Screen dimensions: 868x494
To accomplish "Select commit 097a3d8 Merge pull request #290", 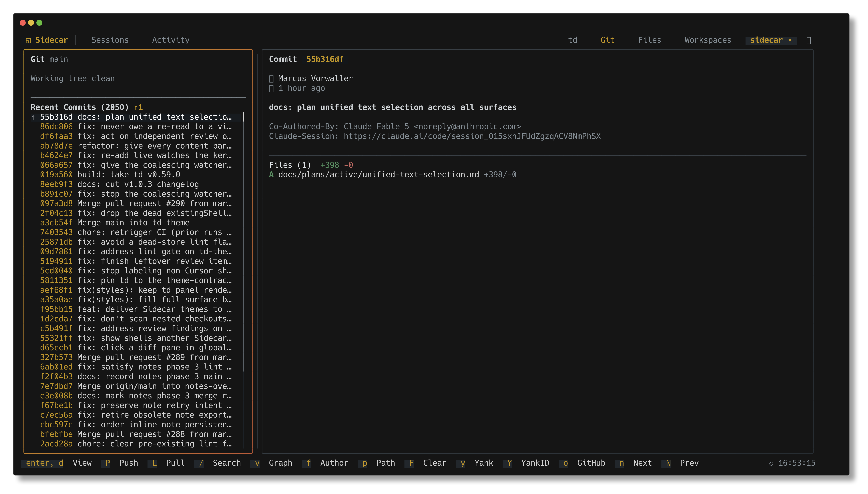I will tap(136, 203).
